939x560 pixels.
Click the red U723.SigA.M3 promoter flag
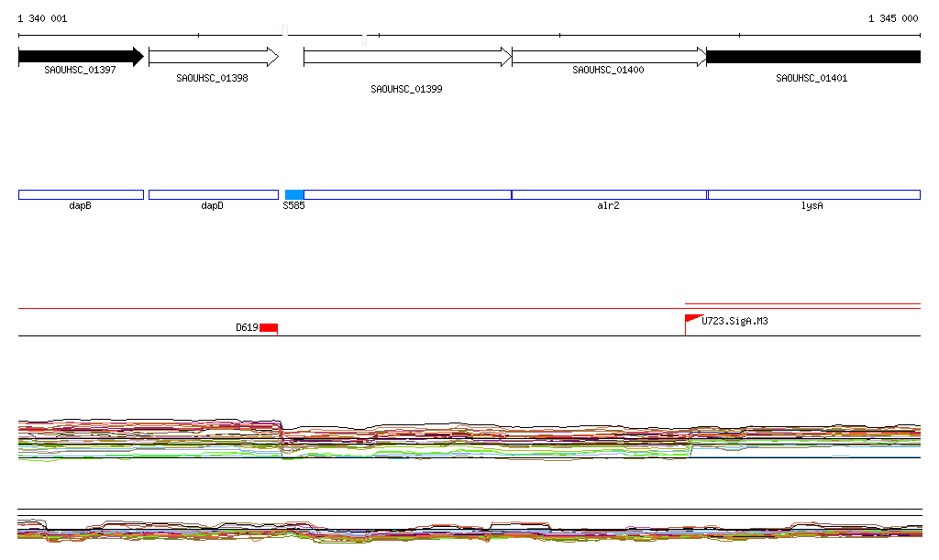692,319
